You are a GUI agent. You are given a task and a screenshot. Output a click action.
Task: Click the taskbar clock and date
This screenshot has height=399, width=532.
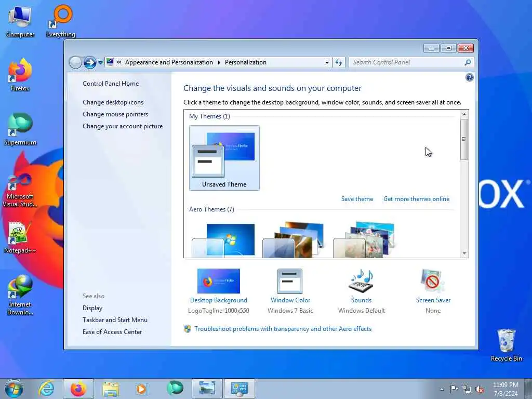506,389
